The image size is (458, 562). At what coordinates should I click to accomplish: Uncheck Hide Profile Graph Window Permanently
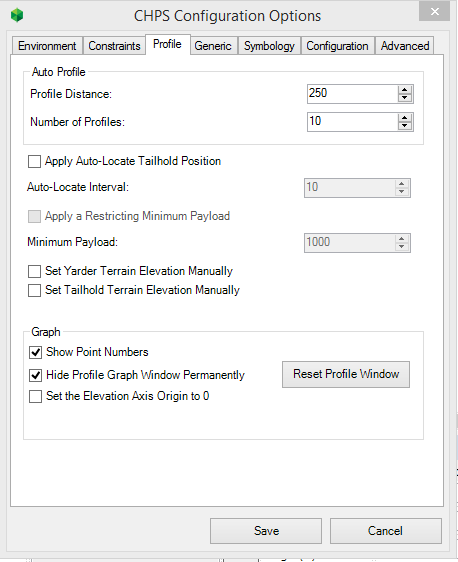point(35,375)
